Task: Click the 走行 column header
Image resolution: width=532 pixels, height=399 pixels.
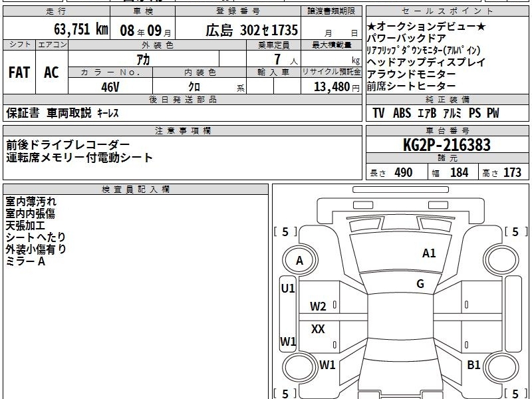Action: point(57,11)
